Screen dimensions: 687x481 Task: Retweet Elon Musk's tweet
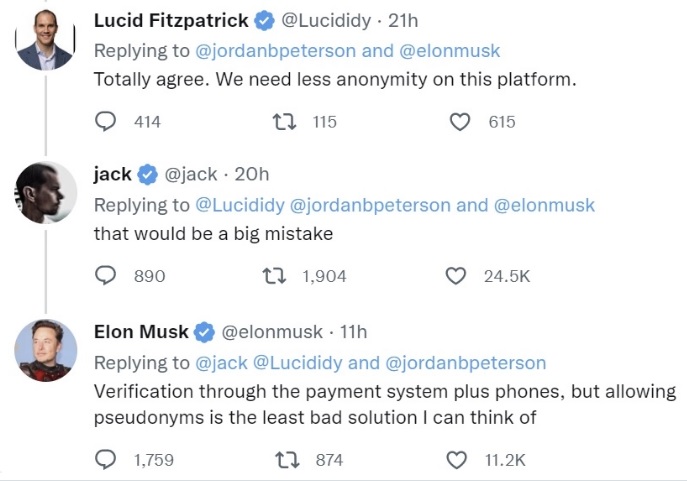coord(287,460)
